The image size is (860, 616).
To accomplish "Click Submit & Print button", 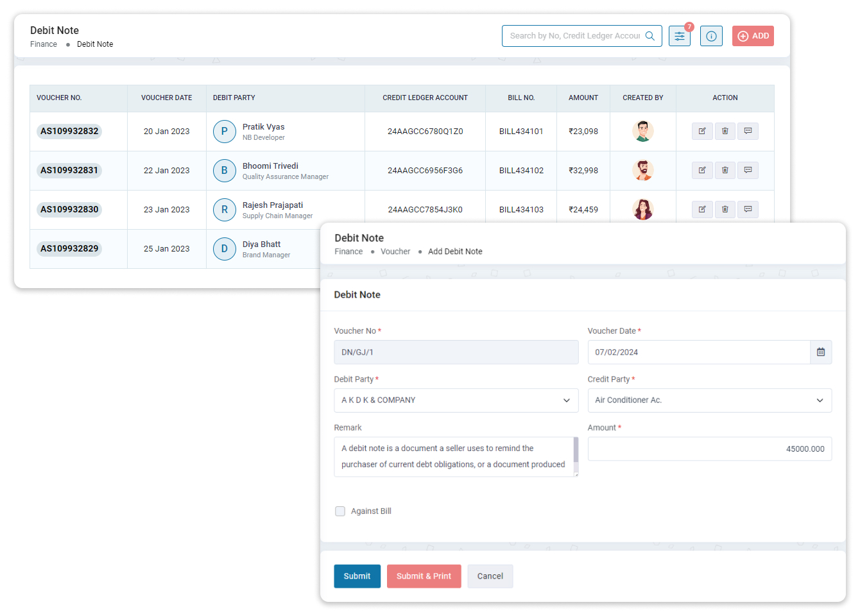I will pos(424,576).
